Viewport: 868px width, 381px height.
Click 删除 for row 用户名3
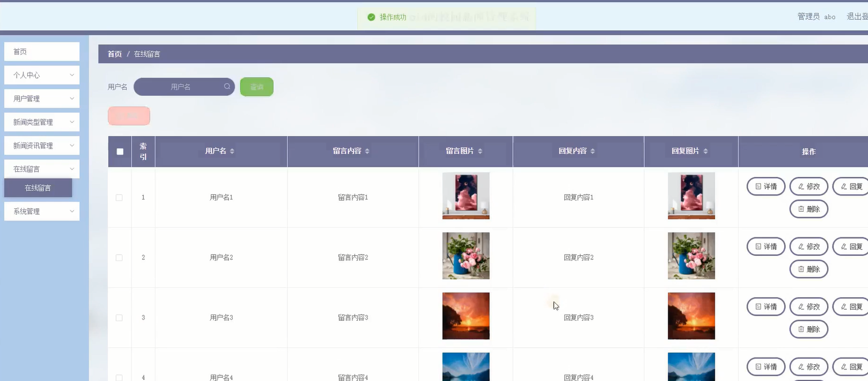point(809,329)
